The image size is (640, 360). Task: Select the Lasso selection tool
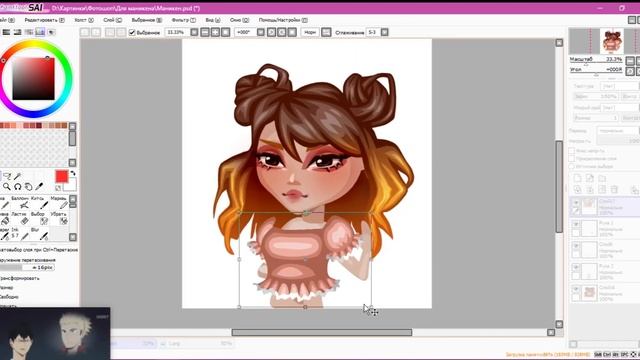coord(7,176)
